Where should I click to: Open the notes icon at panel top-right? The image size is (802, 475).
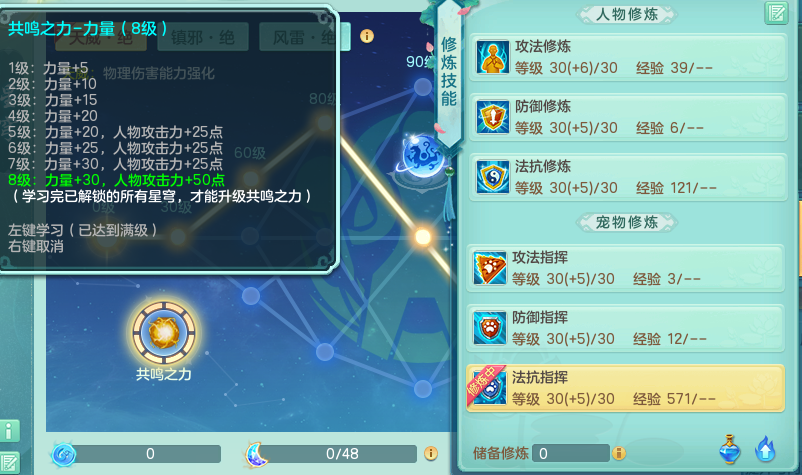pyautogui.click(x=776, y=13)
